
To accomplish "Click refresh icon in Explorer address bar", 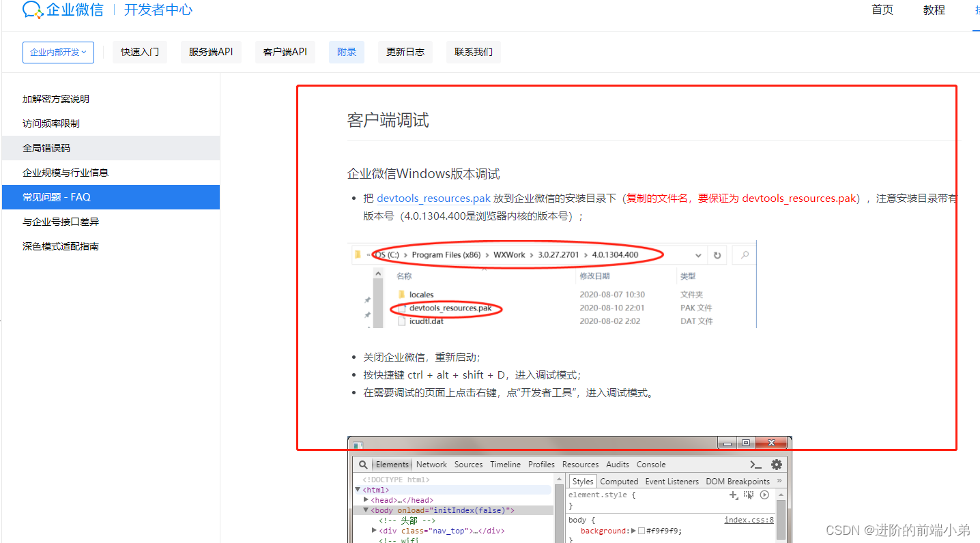I will [717, 255].
